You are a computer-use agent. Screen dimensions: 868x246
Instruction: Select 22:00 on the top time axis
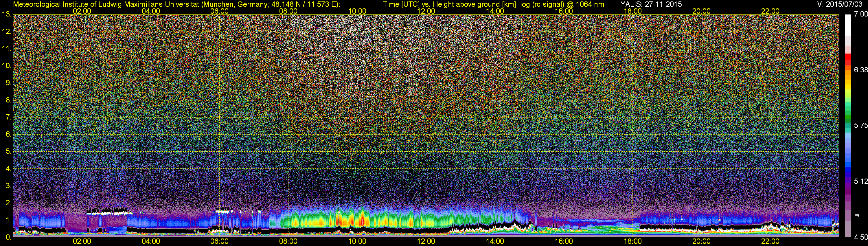[770, 11]
